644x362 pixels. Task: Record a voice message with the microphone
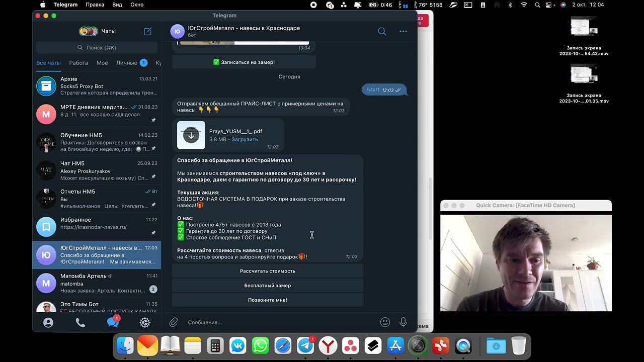[x=403, y=322]
